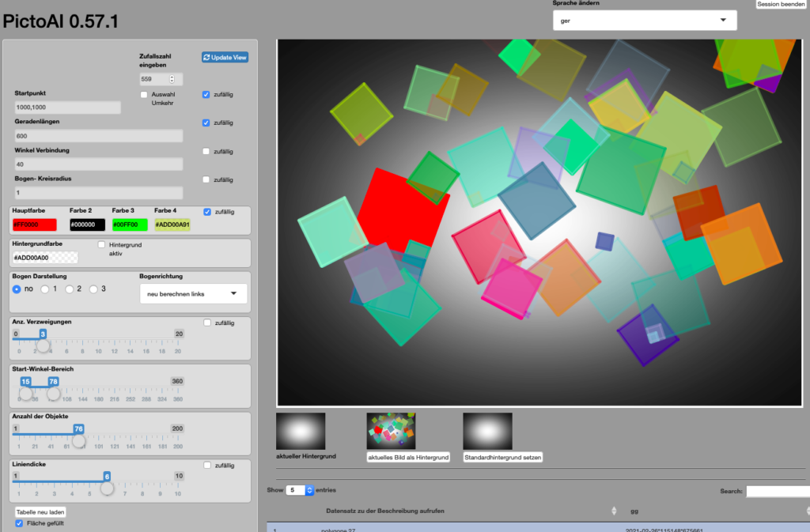Uncheck the Fläche gefüllt checkbox
Screen dimensions: 810x532
(20, 523)
